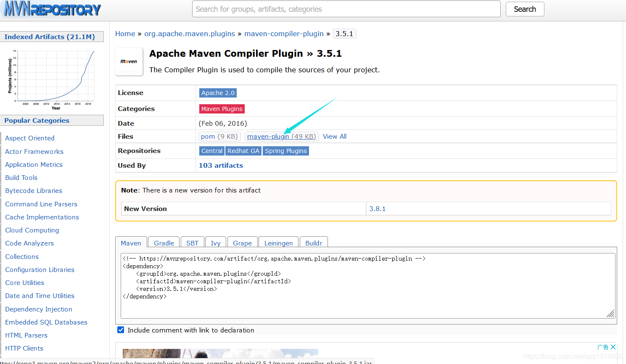Click the projects growth chart image
The height and width of the screenshot is (364, 626).
click(x=51, y=79)
